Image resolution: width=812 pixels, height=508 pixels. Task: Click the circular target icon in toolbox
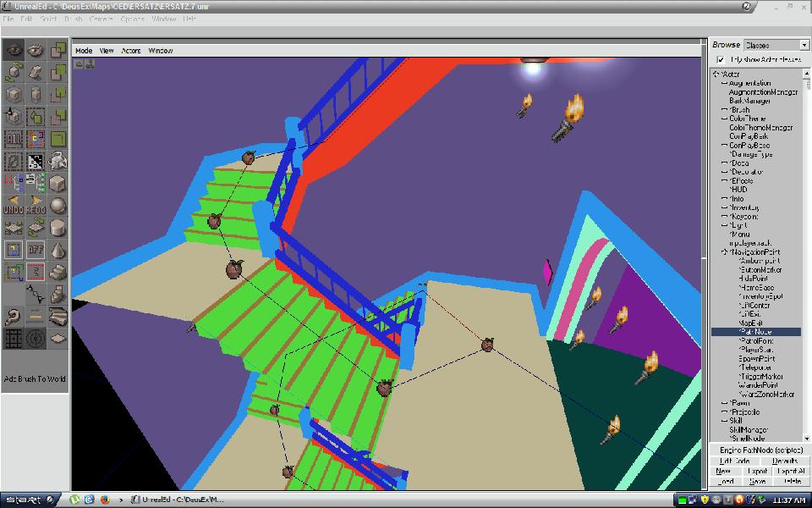point(36,339)
